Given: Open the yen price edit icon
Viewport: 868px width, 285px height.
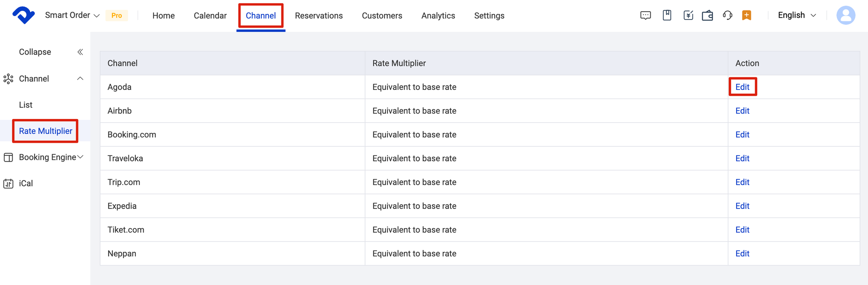Looking at the screenshot, I should click(688, 16).
